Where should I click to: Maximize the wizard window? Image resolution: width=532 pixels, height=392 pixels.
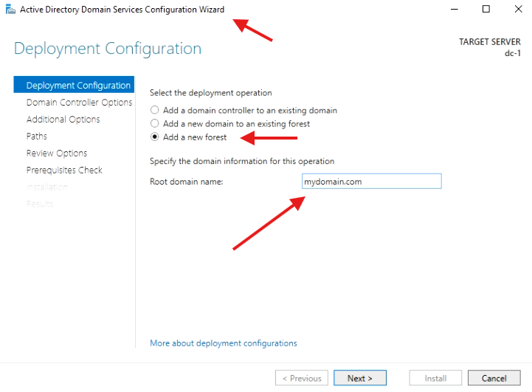pyautogui.click(x=486, y=9)
